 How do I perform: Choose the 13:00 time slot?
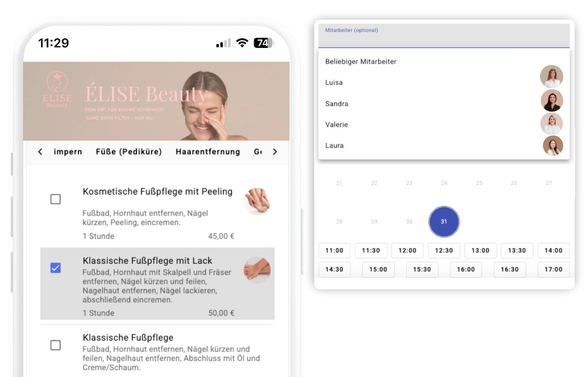pos(480,251)
